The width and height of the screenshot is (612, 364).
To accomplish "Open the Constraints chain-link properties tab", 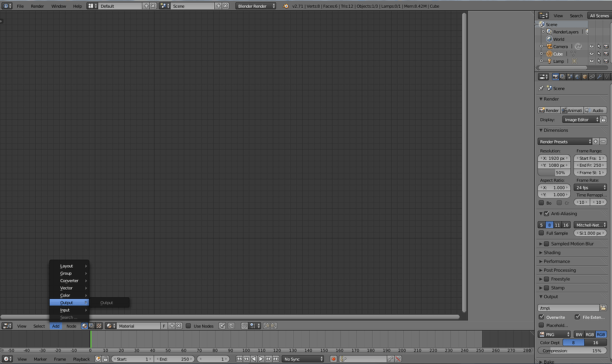I will click(592, 77).
